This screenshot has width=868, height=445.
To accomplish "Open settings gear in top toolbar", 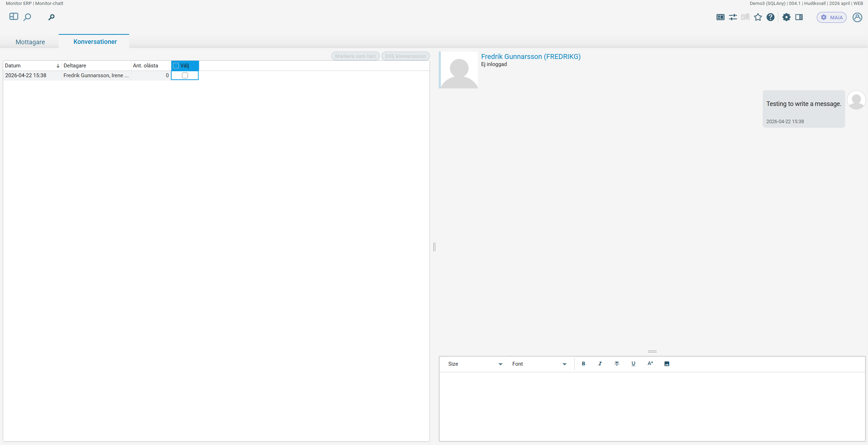I will (786, 17).
